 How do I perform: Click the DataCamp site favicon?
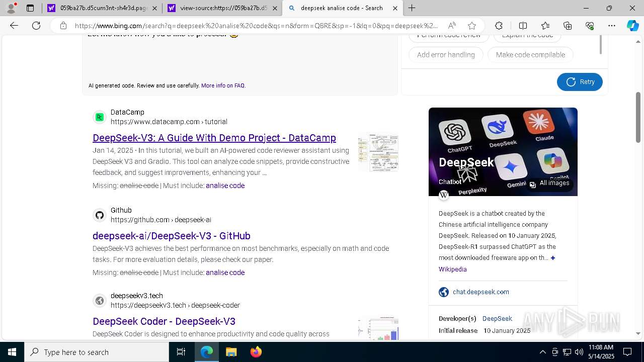(x=100, y=117)
